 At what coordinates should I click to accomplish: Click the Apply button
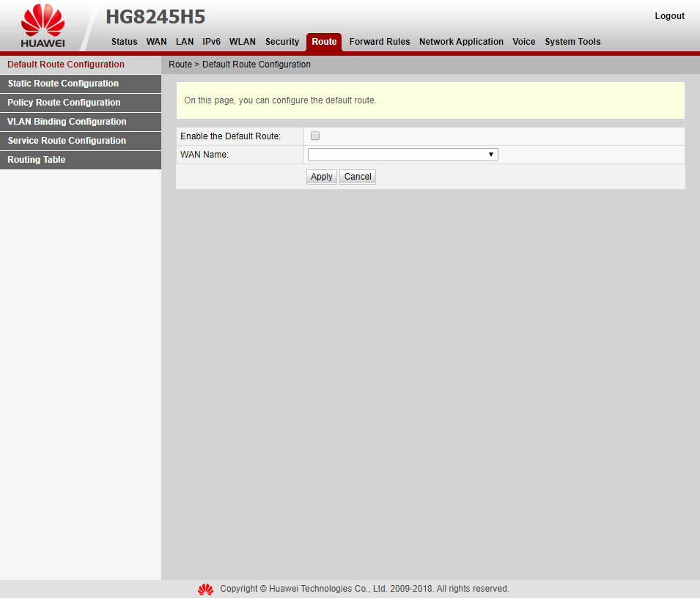[321, 176]
